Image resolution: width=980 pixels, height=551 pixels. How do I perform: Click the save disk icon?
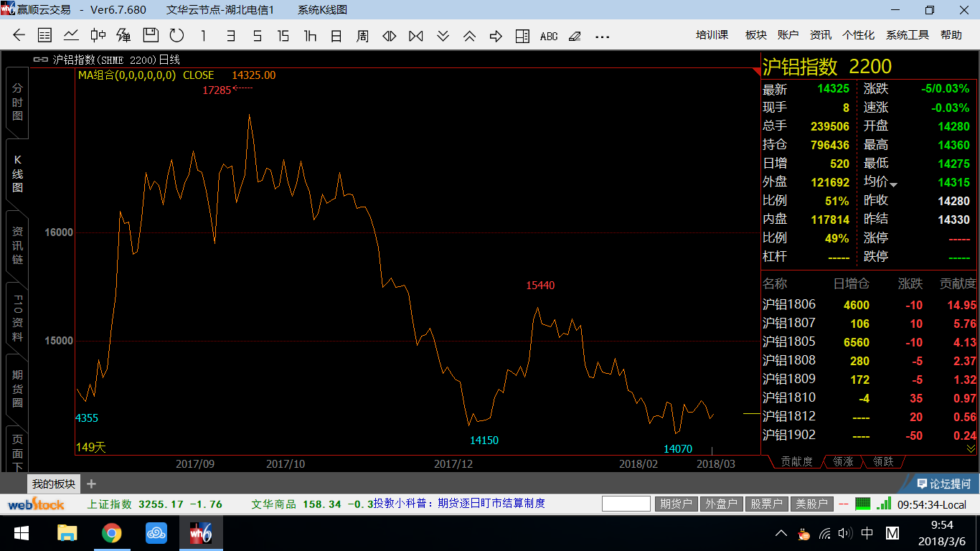click(x=151, y=35)
